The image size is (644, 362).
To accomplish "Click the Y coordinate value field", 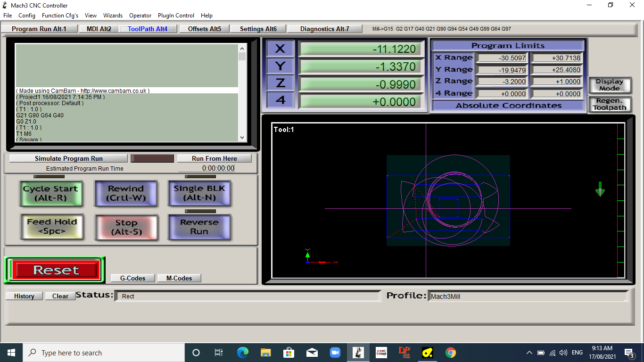I will [x=360, y=66].
